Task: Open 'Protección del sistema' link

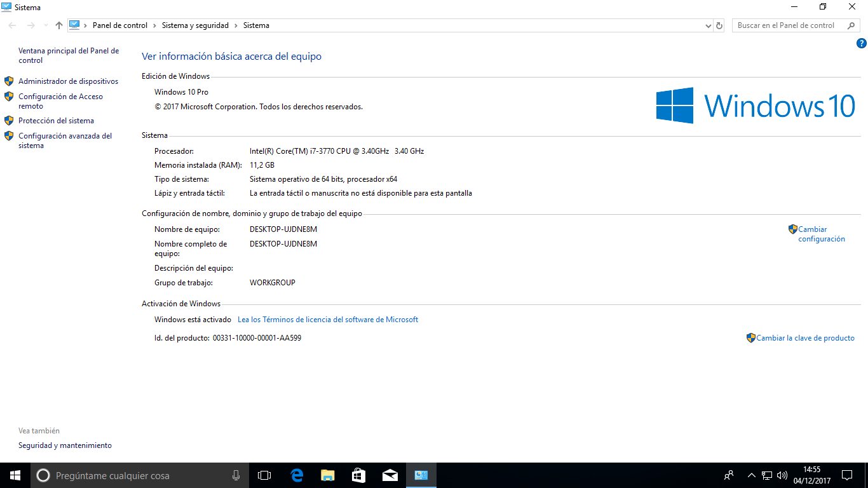Action: (x=56, y=121)
